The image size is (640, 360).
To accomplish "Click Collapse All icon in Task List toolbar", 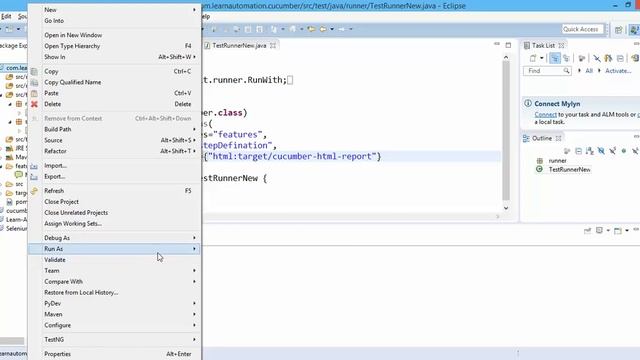I will [620, 58].
